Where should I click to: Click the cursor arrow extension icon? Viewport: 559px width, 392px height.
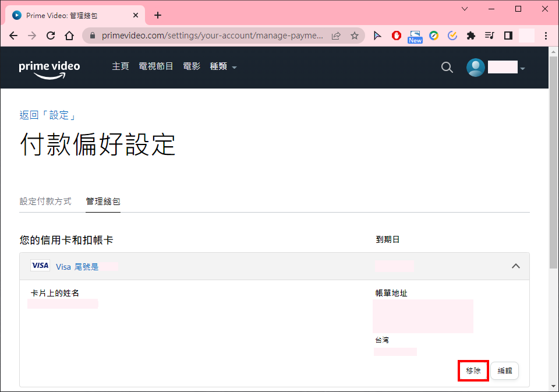coord(377,36)
